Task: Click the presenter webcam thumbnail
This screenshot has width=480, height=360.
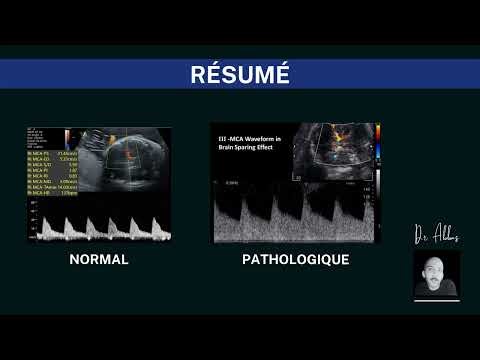Action: click(x=437, y=274)
